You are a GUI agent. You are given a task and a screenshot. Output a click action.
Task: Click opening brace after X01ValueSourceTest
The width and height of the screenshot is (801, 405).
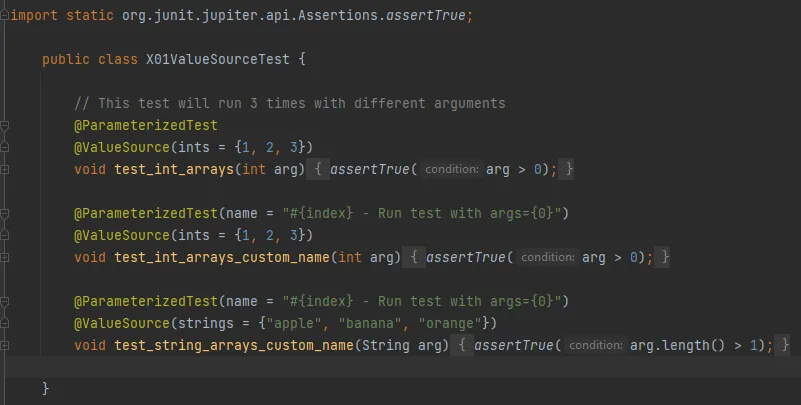click(x=302, y=59)
